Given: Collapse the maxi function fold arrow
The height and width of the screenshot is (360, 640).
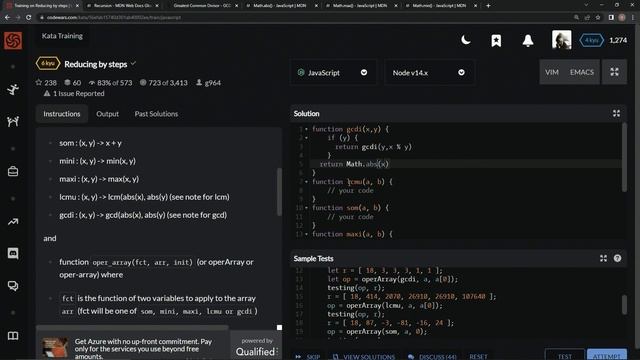Looking at the screenshot, I should (307, 234).
